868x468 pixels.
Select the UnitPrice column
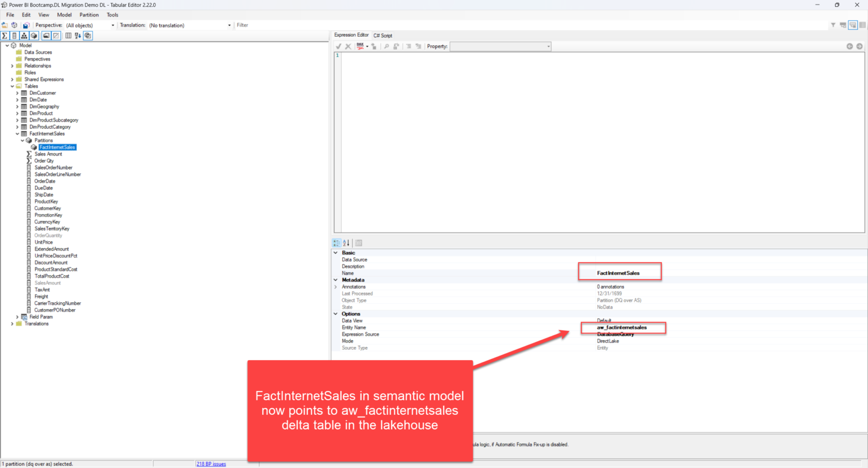pyautogui.click(x=44, y=242)
